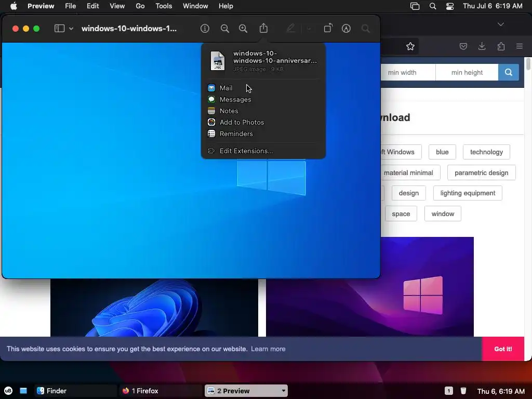Select the 'material minimal' tag
Viewport: 532px width, 399px height.
[x=410, y=172]
